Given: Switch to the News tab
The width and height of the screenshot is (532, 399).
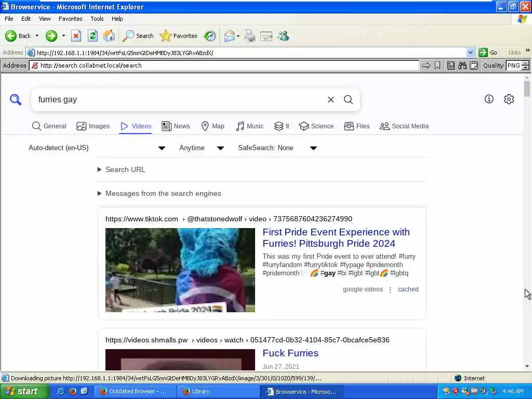Looking at the screenshot, I should click(176, 126).
